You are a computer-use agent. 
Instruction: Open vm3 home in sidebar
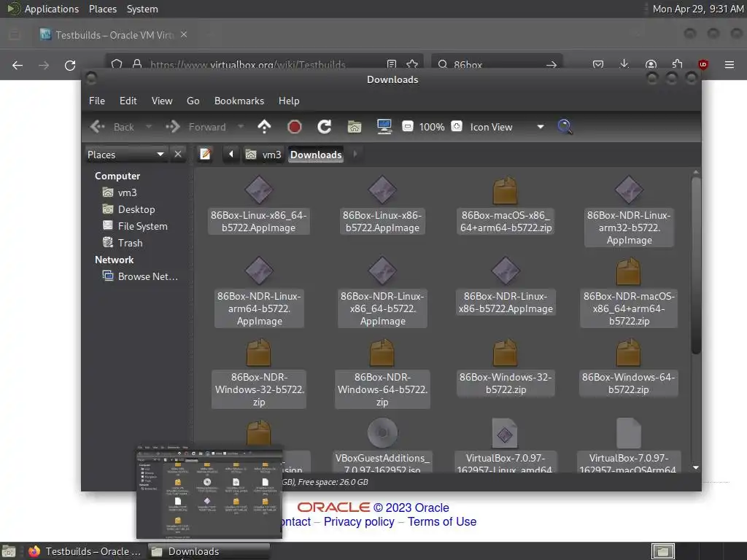120,192
